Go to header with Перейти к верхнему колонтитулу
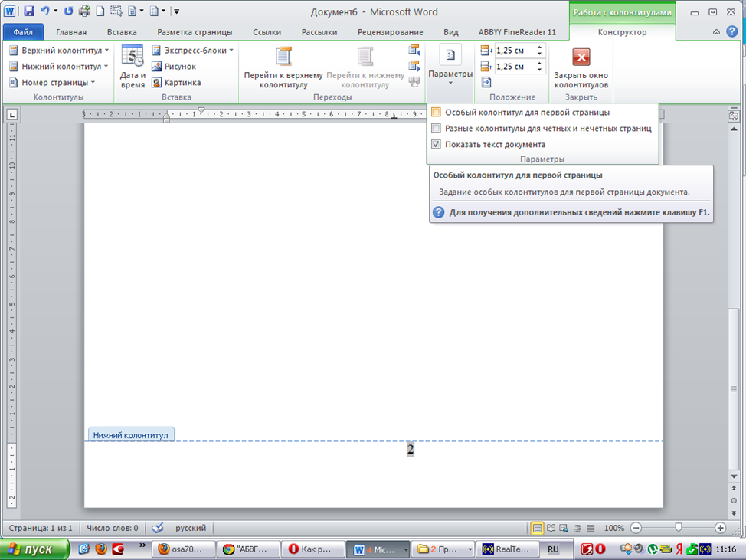 (x=283, y=67)
